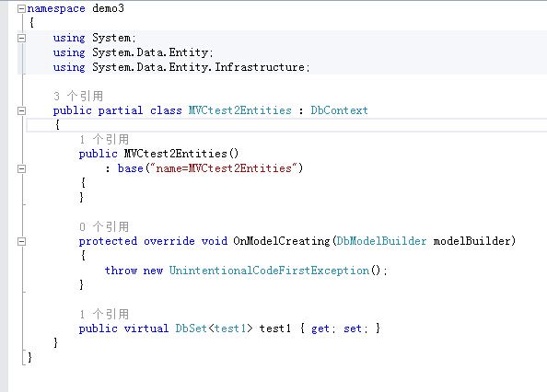
Task: Click the partial keyword in class declaration
Action: 121,110
